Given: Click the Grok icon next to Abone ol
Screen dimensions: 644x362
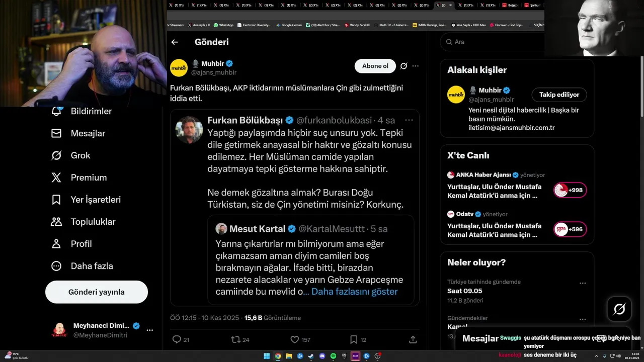Looking at the screenshot, I should click(404, 66).
